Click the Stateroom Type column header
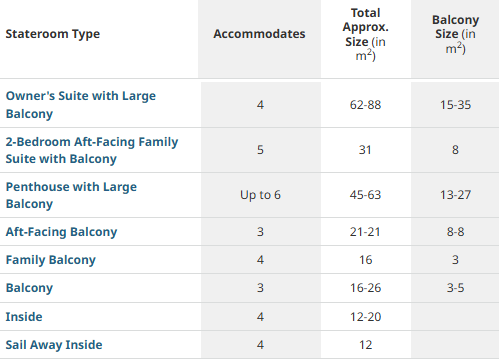Viewport: 499px width, 361px height. tap(53, 34)
